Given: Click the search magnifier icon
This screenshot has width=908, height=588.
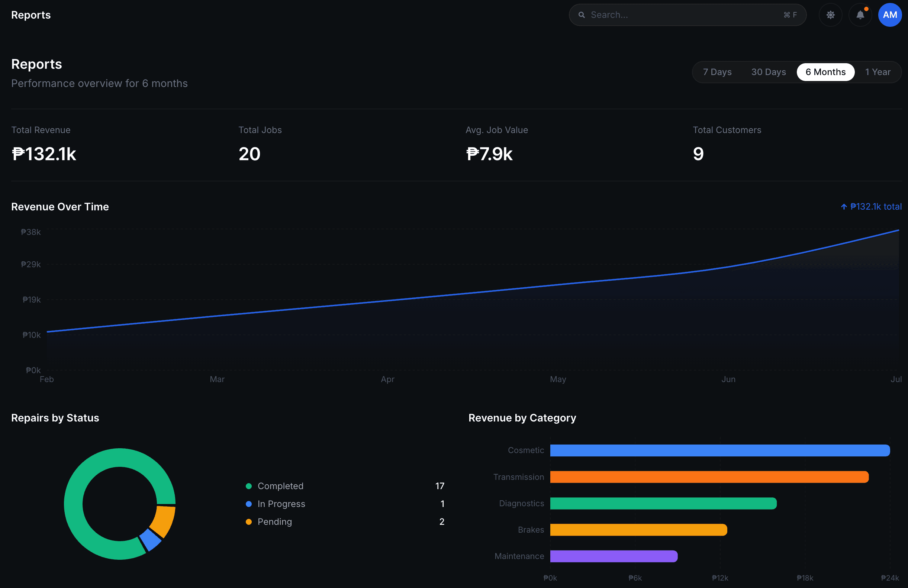Looking at the screenshot, I should pos(582,15).
